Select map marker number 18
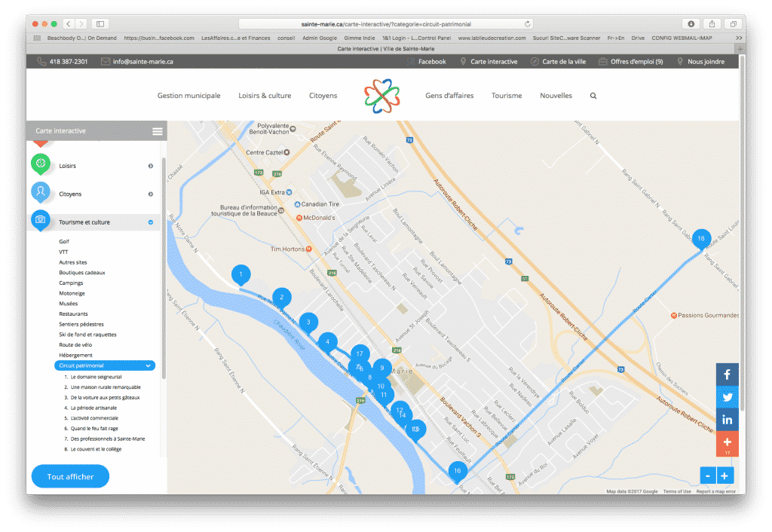 click(x=701, y=238)
